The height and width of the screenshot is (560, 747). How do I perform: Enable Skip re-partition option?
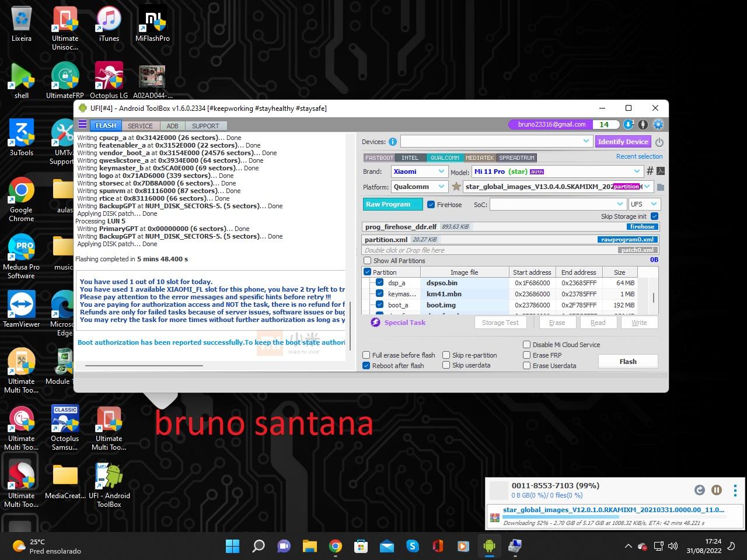click(446, 355)
